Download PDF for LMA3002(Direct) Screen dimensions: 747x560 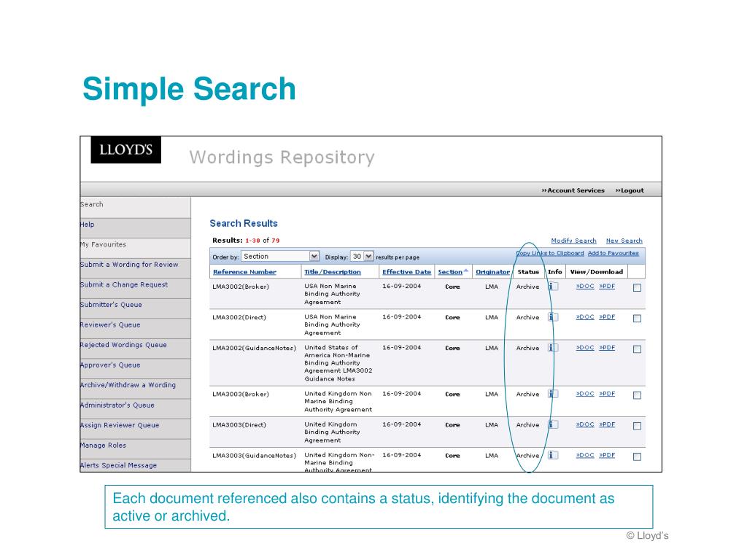[x=607, y=316]
